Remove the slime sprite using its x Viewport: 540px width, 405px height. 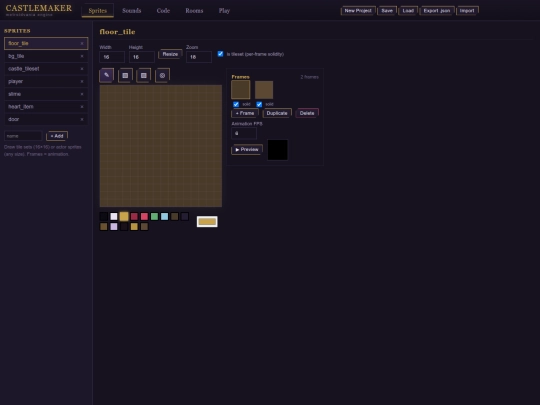point(82,94)
